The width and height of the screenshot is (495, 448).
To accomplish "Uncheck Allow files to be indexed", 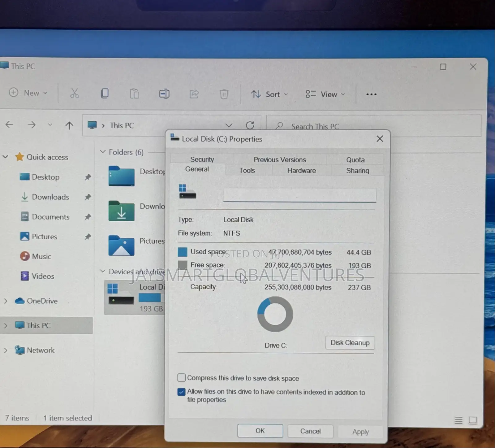I will point(182,392).
